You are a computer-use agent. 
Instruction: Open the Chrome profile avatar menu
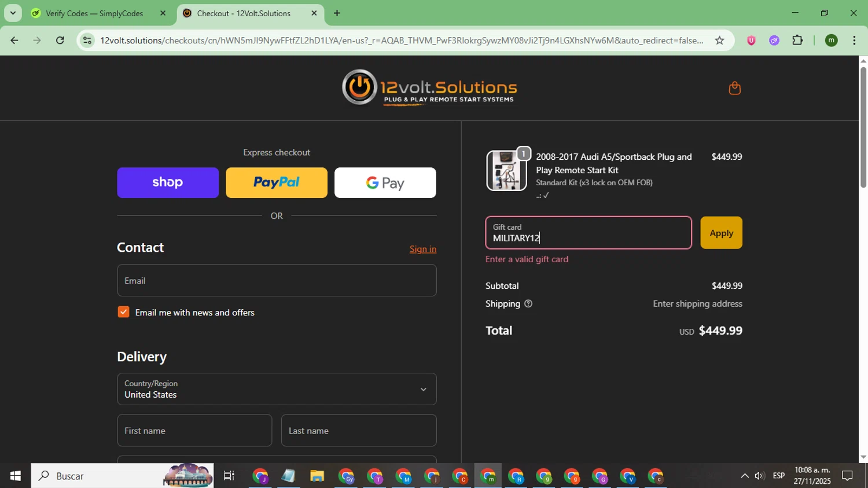coord(831,41)
